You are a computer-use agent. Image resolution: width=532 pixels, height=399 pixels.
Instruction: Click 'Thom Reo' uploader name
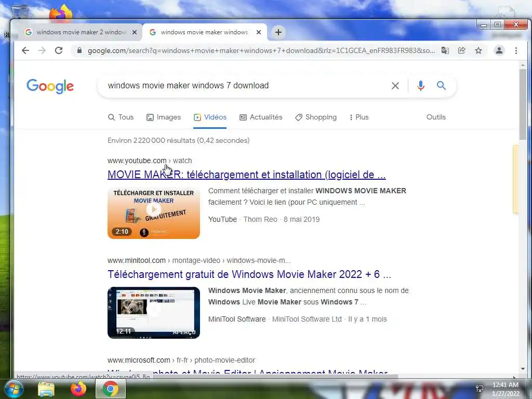[260, 219]
